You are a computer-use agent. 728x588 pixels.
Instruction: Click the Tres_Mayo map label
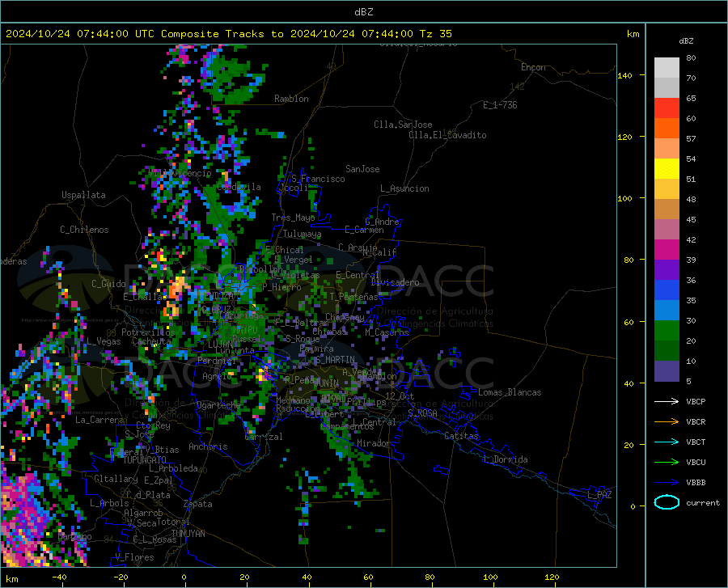pos(293,218)
